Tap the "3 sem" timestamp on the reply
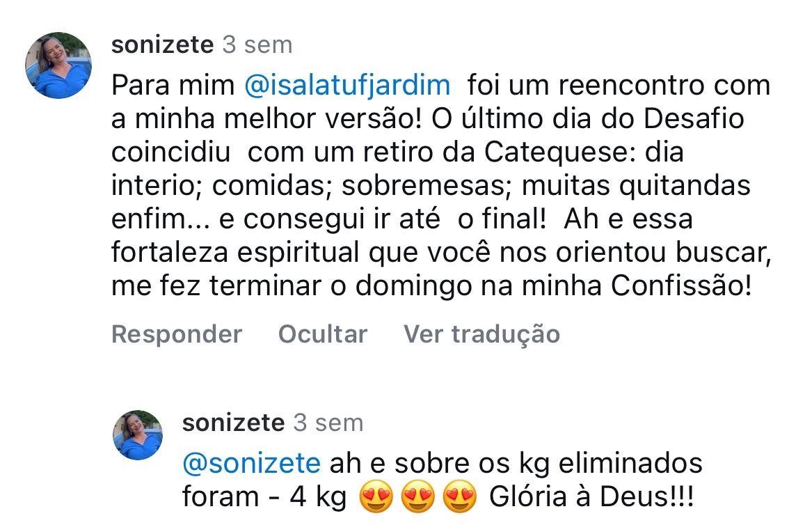Image resolution: width=812 pixels, height=525 pixels. coord(328,423)
